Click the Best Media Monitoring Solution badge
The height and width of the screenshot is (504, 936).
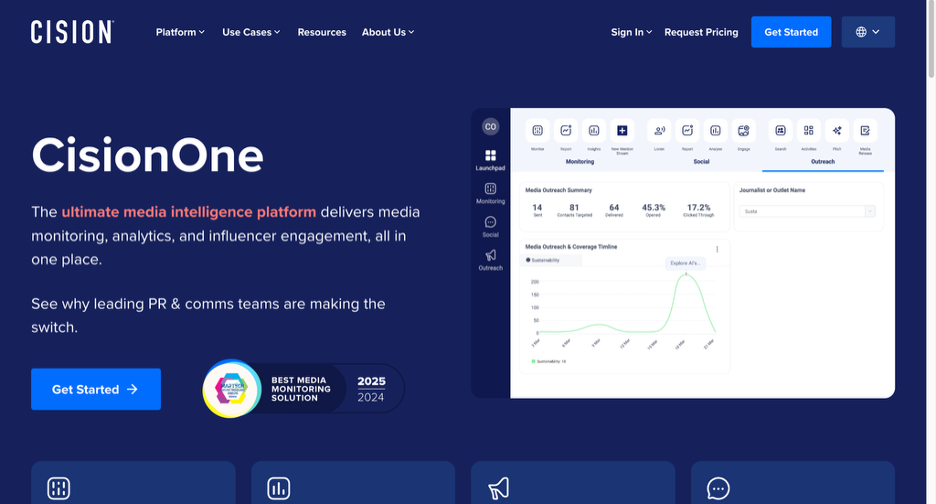coord(303,389)
